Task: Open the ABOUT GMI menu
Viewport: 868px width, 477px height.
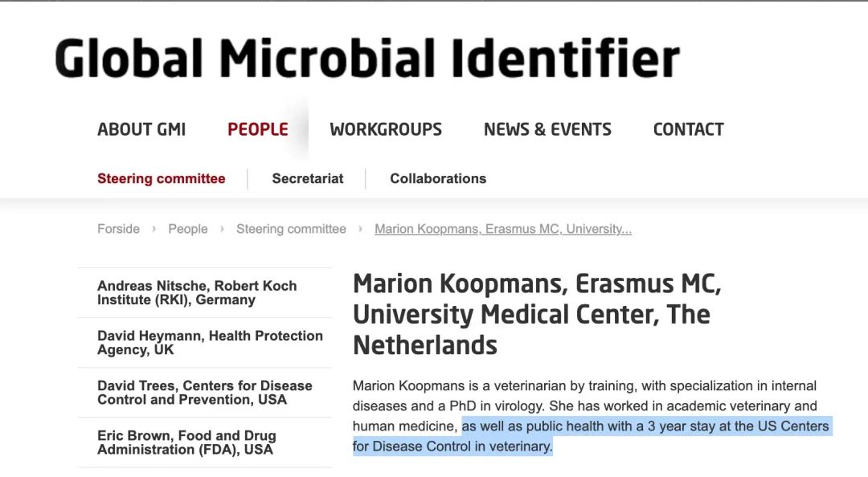Action: pos(141,129)
